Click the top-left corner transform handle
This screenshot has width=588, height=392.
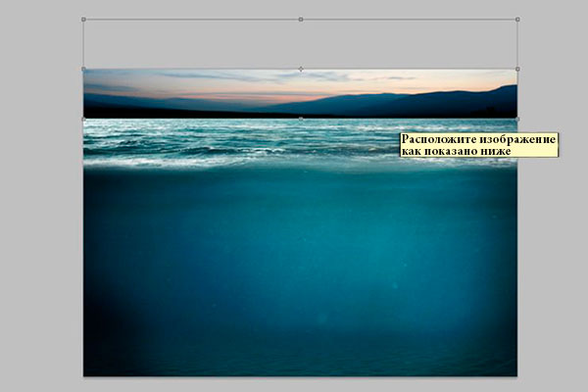point(83,20)
